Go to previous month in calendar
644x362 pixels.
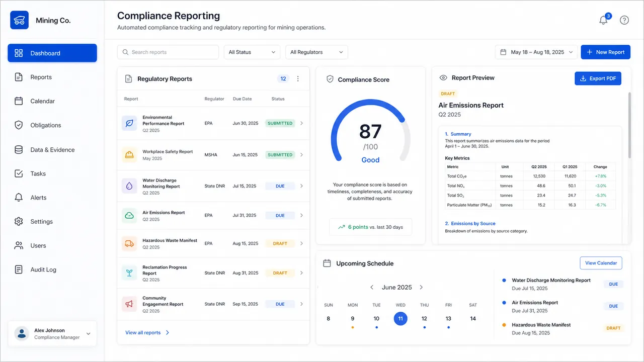[372, 288]
